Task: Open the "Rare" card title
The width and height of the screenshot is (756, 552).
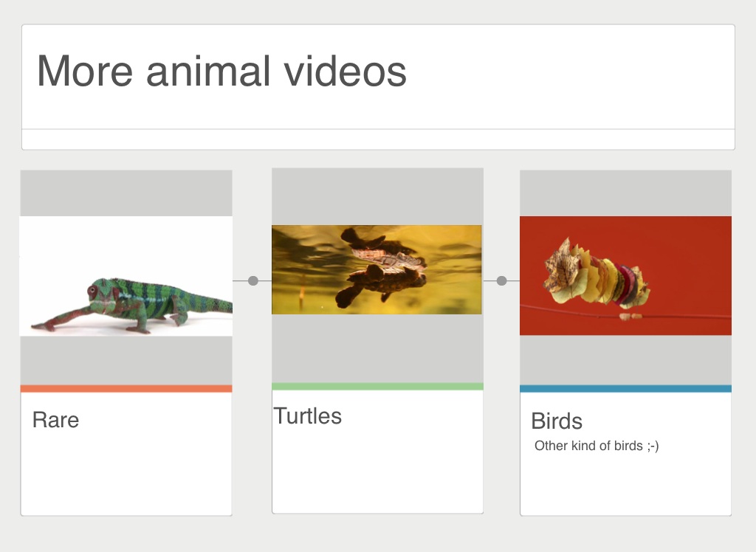Action: pos(55,420)
